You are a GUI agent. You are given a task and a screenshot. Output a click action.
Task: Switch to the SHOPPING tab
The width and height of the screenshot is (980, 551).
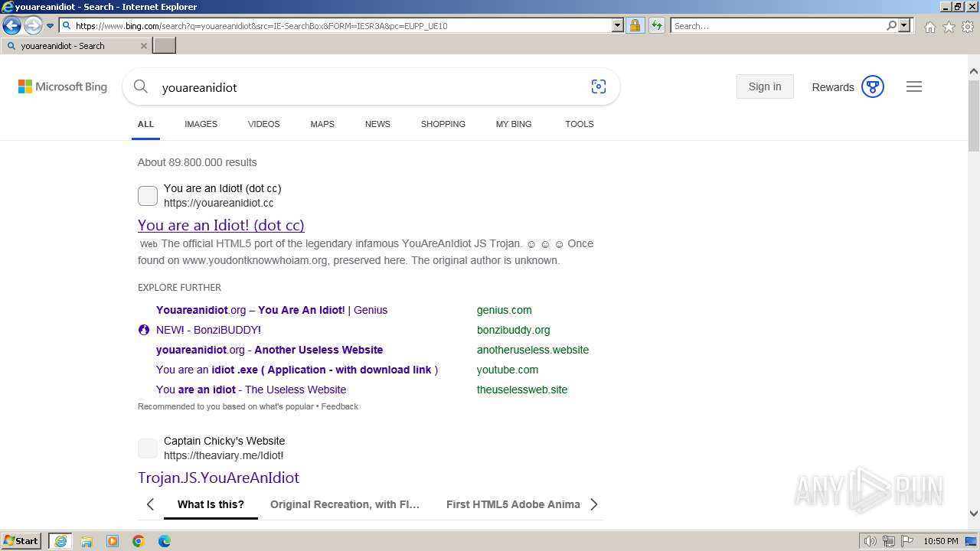[443, 124]
